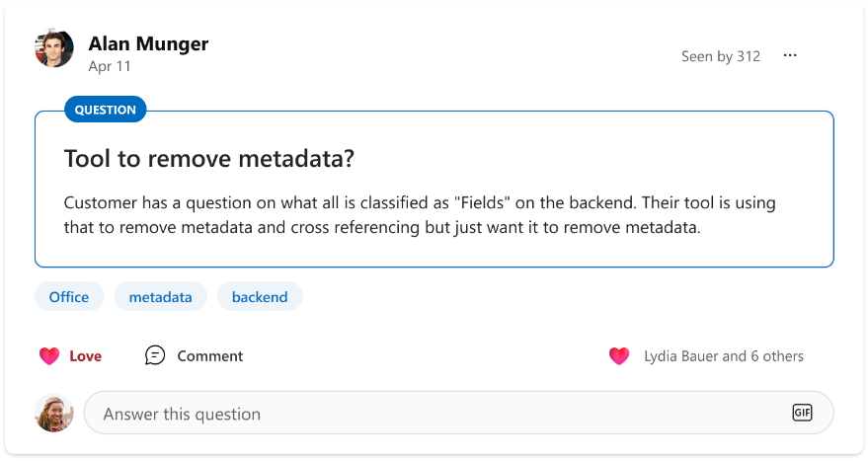Click the Love heart icon
Image resolution: width=868 pixels, height=461 pixels.
(x=49, y=356)
